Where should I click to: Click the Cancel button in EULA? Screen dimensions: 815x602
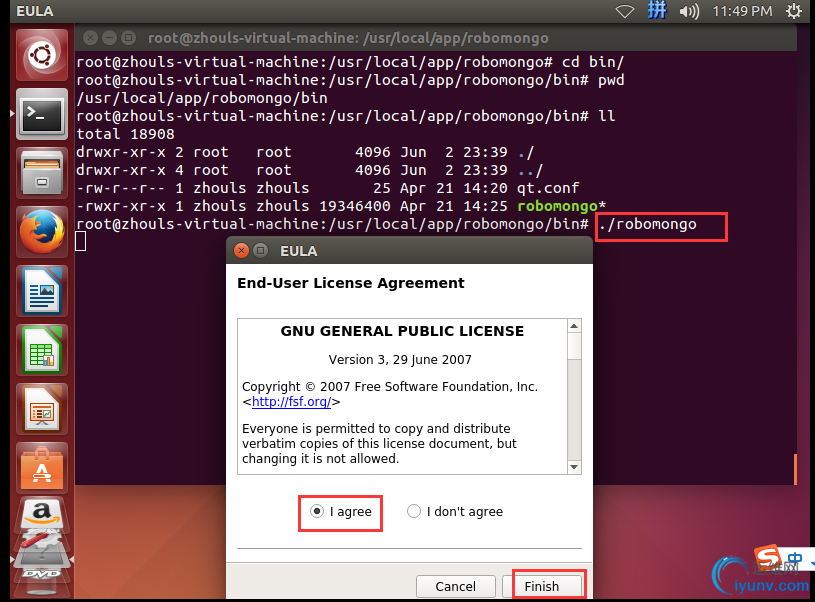coord(455,586)
